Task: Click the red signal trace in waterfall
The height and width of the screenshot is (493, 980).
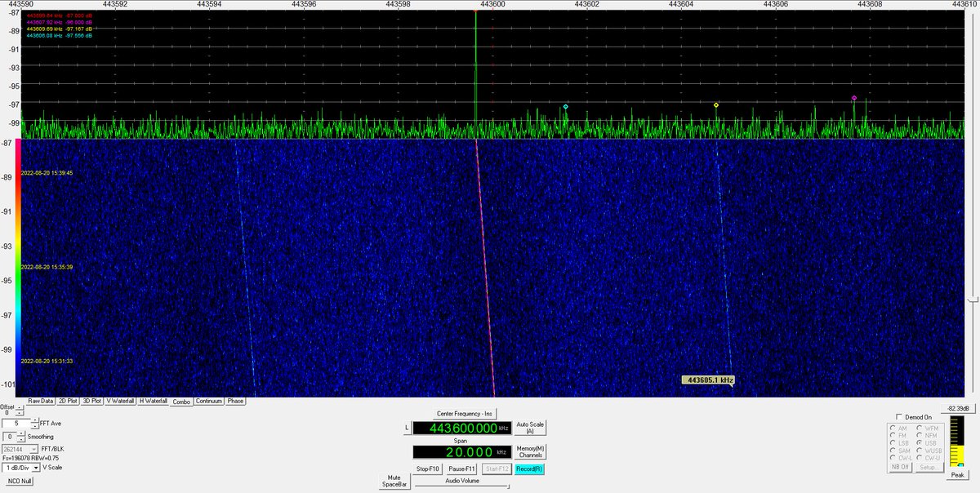Action: [485, 268]
